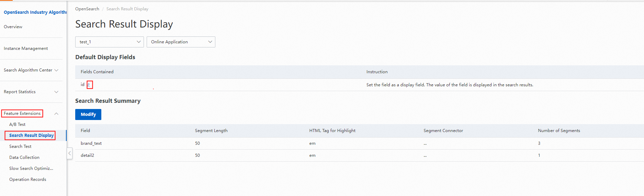Open the A/B Test item

(x=17, y=124)
